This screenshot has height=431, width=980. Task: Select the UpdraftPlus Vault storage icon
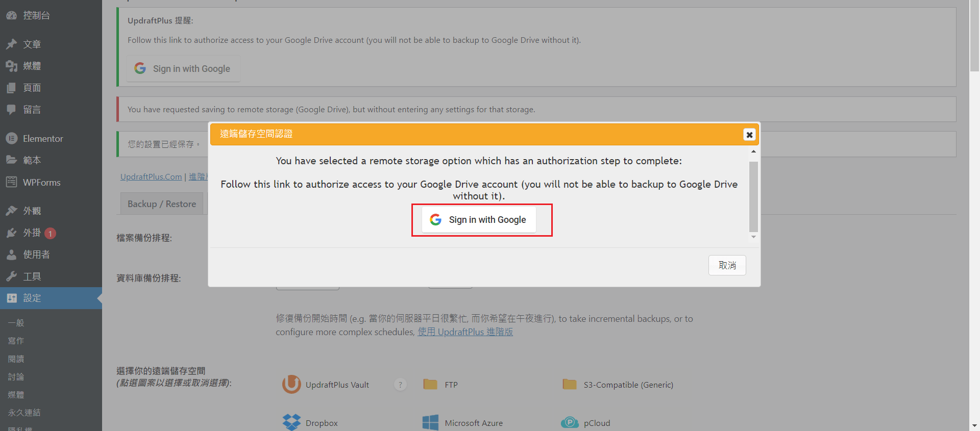click(x=291, y=384)
